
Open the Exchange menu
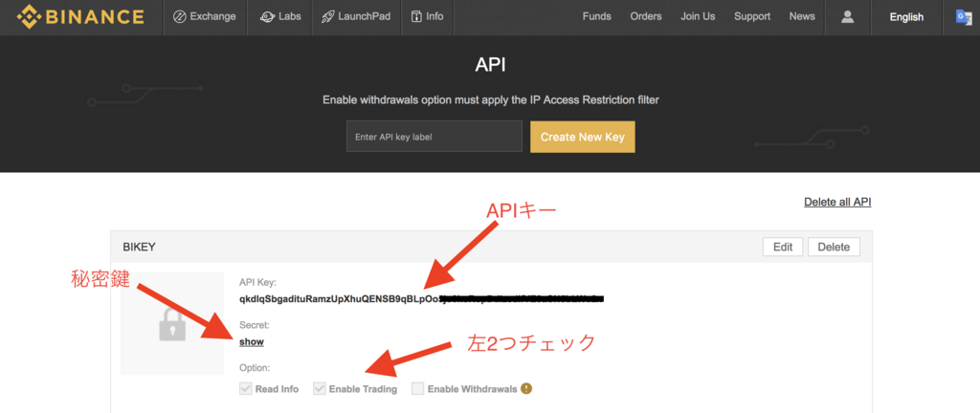[x=205, y=17]
